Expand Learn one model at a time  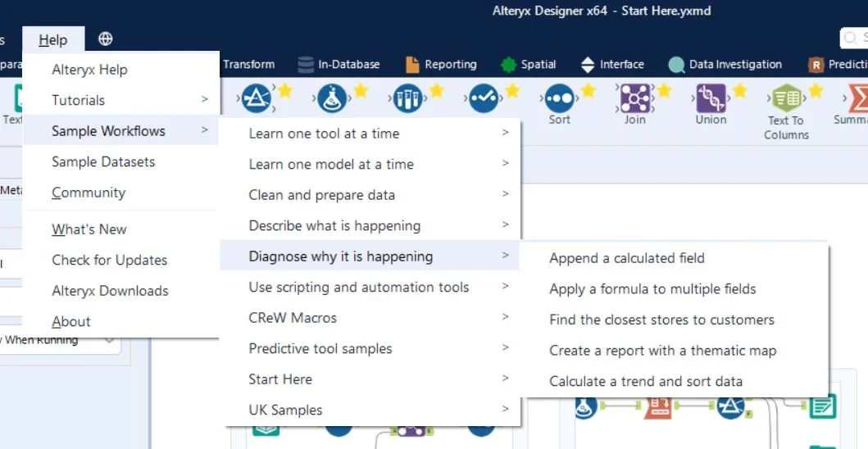coord(370,165)
